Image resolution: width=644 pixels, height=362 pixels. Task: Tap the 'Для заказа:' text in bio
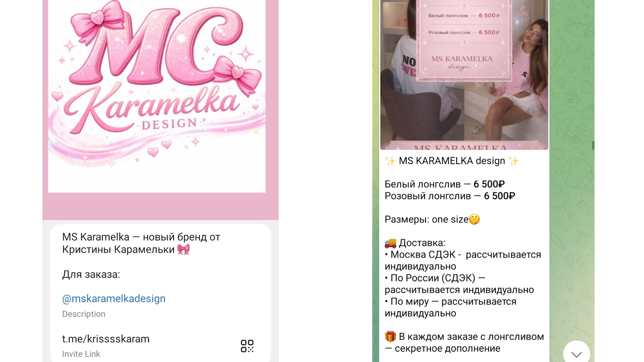91,274
